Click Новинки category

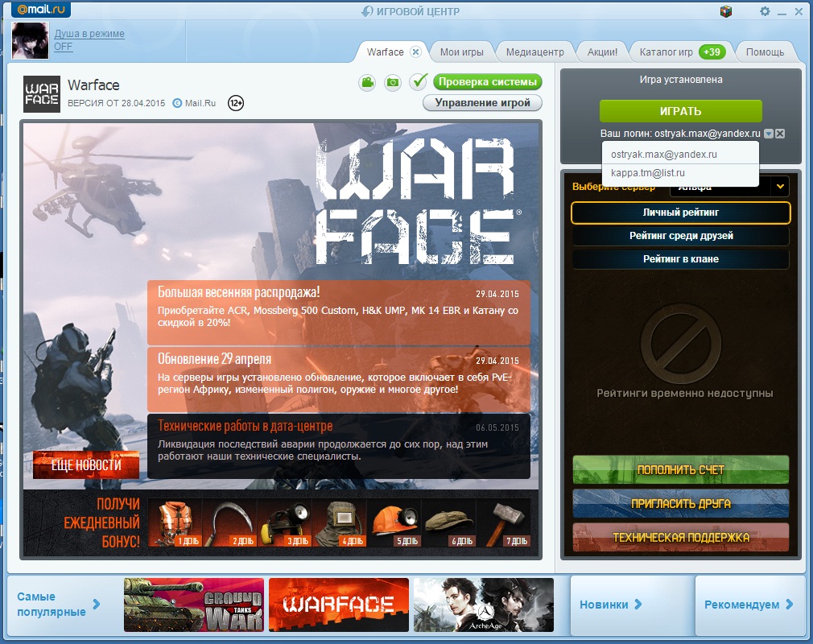[604, 605]
